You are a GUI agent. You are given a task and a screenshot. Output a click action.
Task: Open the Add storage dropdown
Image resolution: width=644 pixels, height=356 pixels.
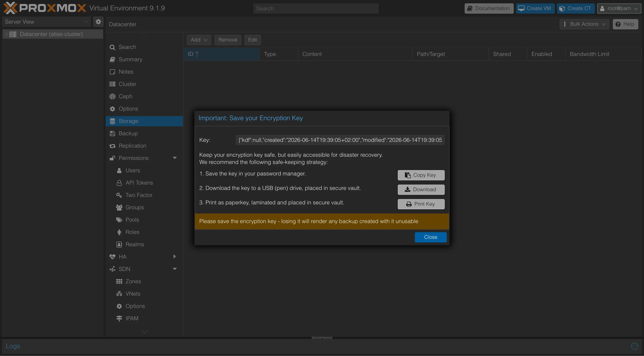(199, 40)
